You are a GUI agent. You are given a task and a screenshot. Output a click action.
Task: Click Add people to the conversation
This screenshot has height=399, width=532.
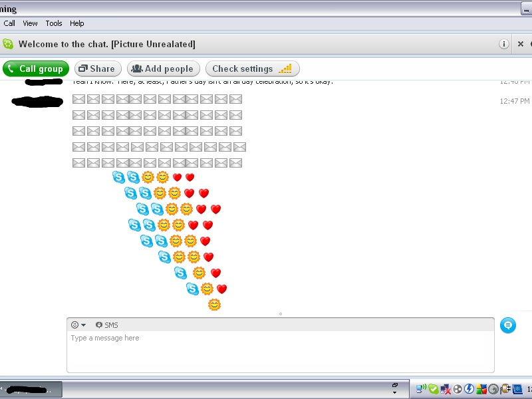point(164,69)
